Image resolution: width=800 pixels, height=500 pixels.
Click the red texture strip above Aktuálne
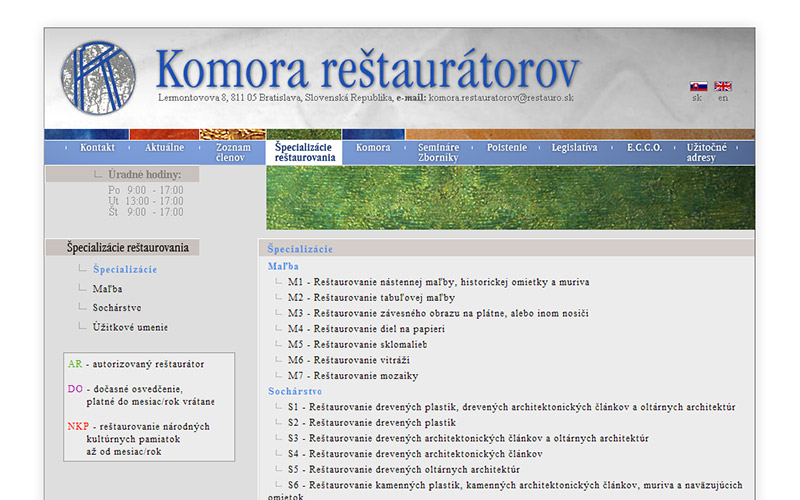(164, 135)
